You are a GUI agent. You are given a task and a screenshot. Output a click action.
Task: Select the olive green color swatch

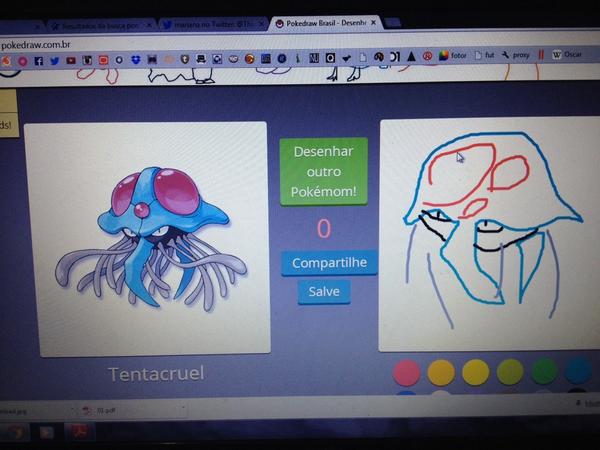click(x=510, y=371)
